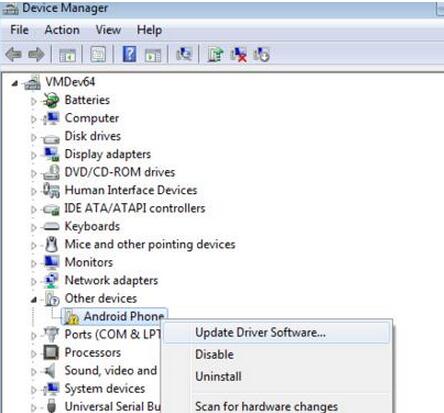Select the Network adapters tree label
This screenshot has height=413, width=444.
click(x=111, y=280)
